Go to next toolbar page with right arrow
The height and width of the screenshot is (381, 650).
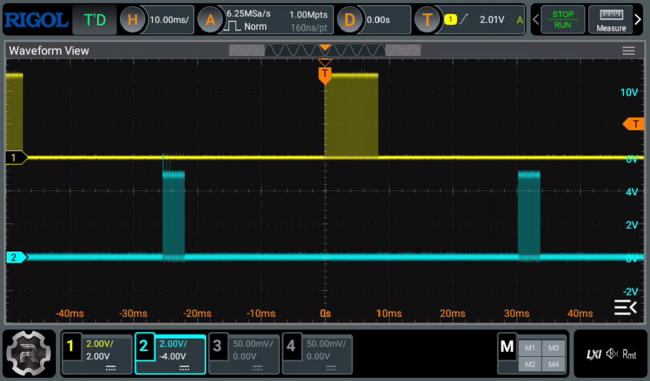pos(638,19)
